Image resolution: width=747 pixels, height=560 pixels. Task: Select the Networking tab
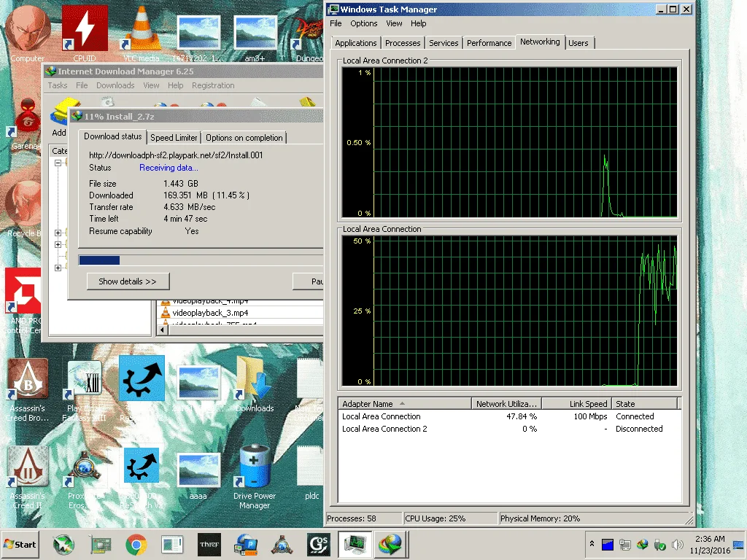pos(540,42)
